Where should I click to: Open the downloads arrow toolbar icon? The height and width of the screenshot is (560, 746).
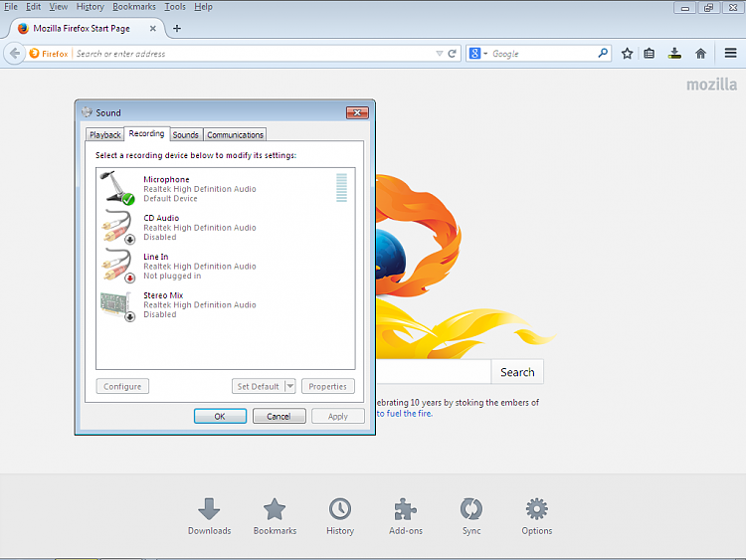click(674, 54)
